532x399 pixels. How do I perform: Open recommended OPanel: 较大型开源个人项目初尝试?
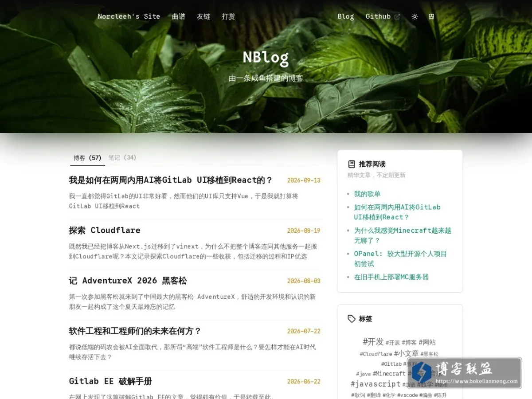[400, 258]
